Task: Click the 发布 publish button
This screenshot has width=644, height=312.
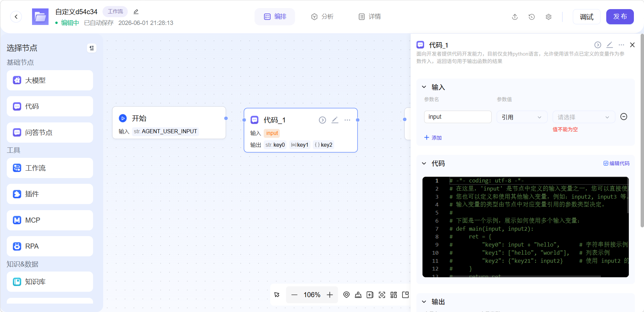Action: coord(620,17)
